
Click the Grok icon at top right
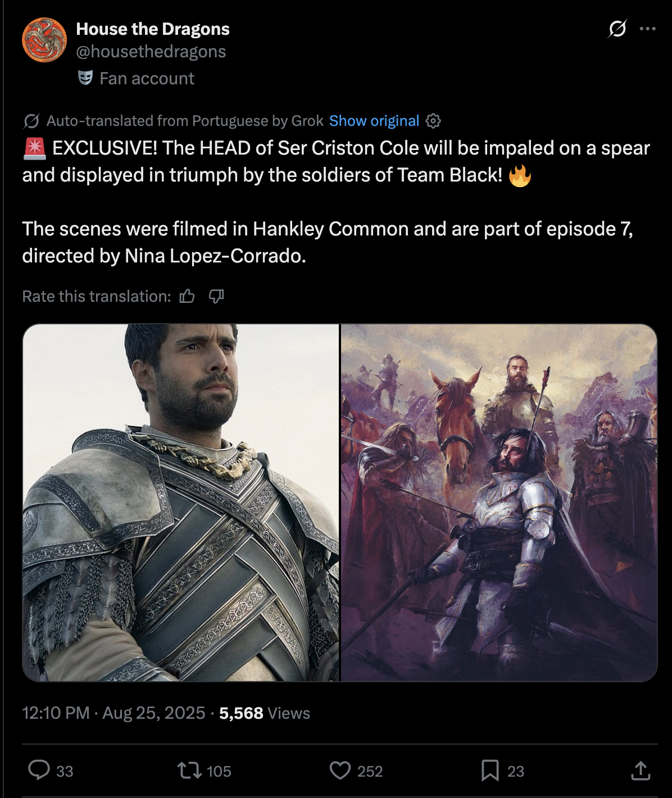[x=617, y=29]
